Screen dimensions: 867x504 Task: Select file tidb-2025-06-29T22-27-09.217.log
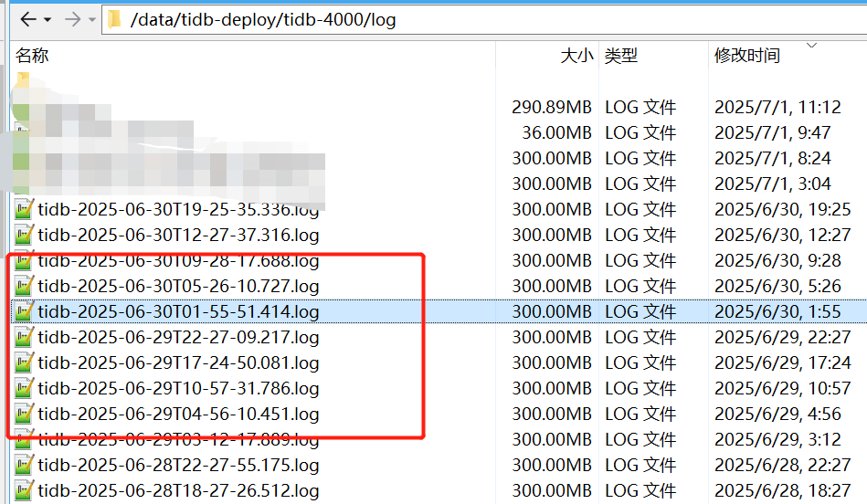click(178, 337)
